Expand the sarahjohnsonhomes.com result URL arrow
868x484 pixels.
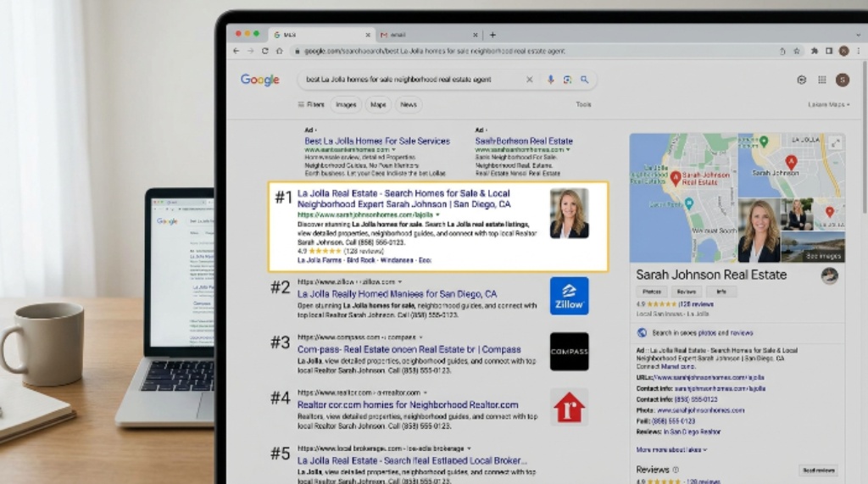(438, 214)
